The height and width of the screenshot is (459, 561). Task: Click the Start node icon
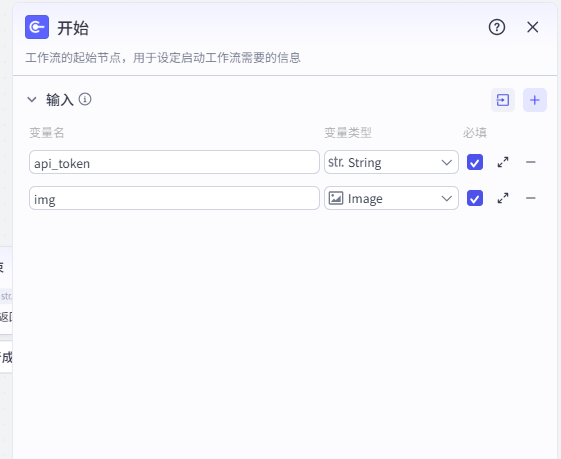coord(37,27)
